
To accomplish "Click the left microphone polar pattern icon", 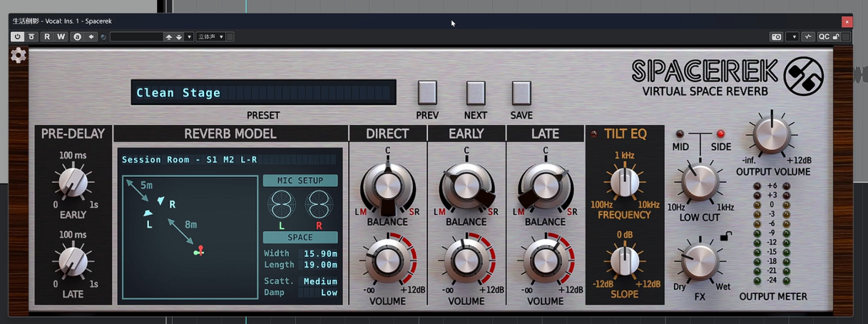I will (281, 206).
